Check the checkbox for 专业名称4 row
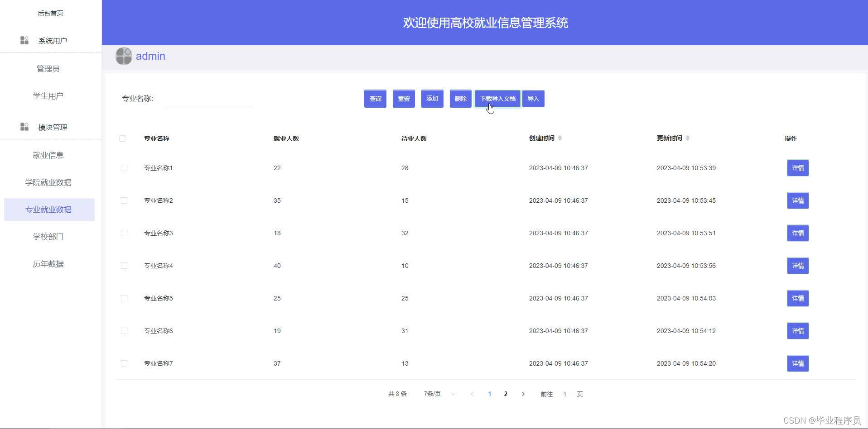The height and width of the screenshot is (429, 868). click(x=124, y=266)
